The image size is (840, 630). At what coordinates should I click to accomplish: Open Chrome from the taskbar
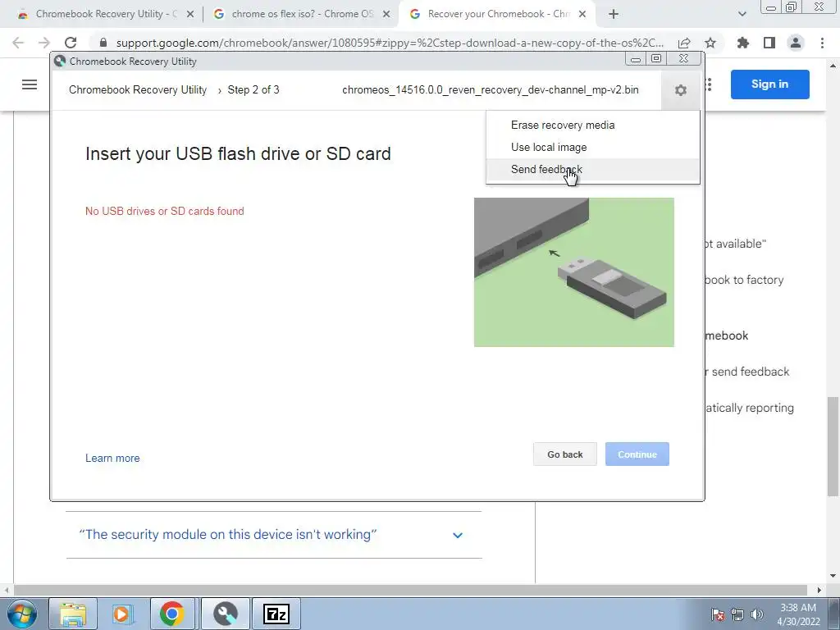click(x=171, y=614)
